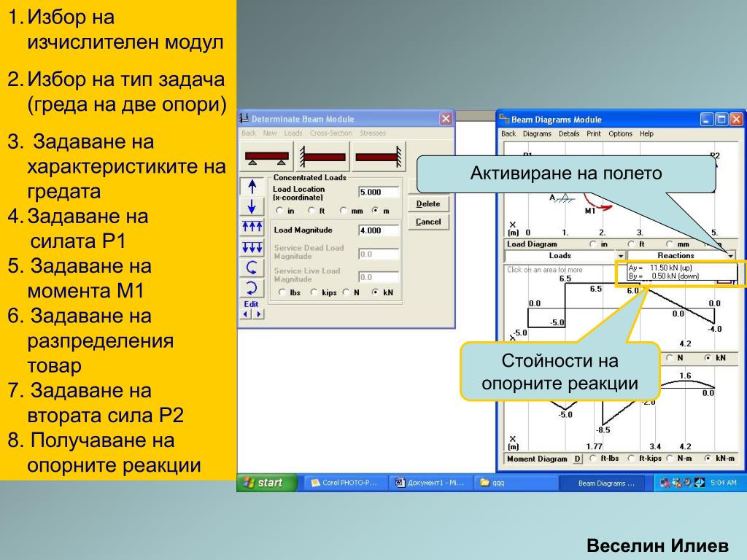The height and width of the screenshot is (560, 747).
Task: Select the simply supported beam type icon
Action: point(267,157)
